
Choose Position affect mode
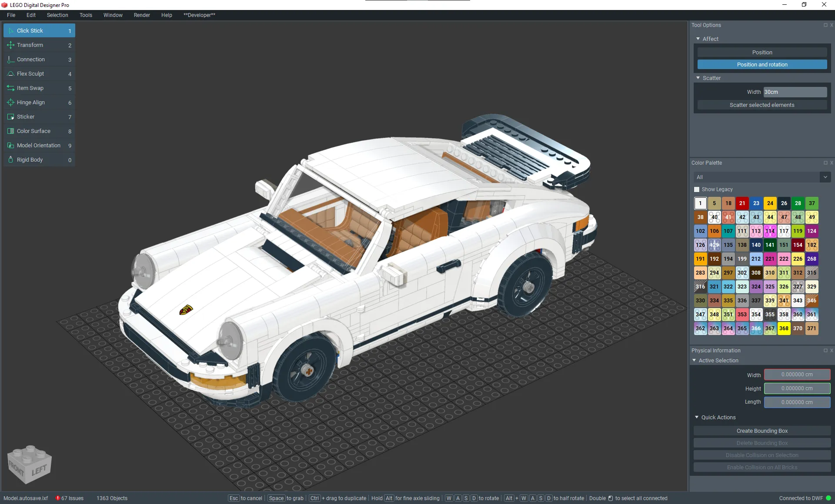[762, 53]
